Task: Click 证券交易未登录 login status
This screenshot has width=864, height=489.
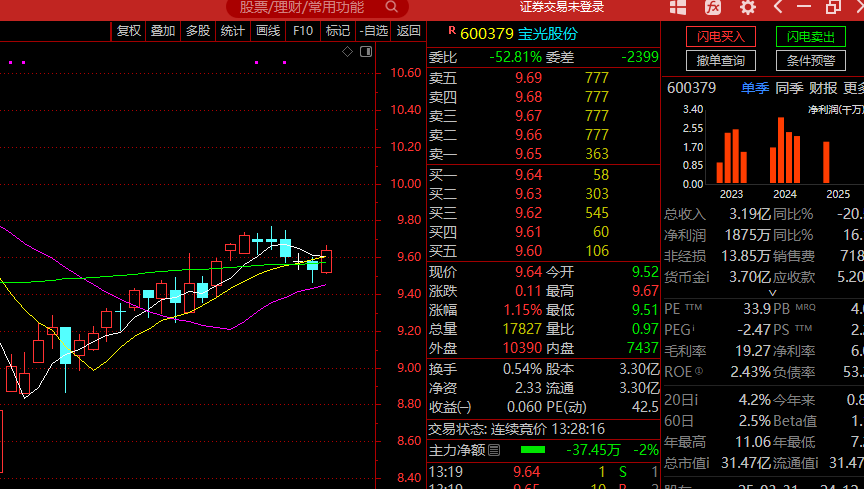Action: pos(562,7)
